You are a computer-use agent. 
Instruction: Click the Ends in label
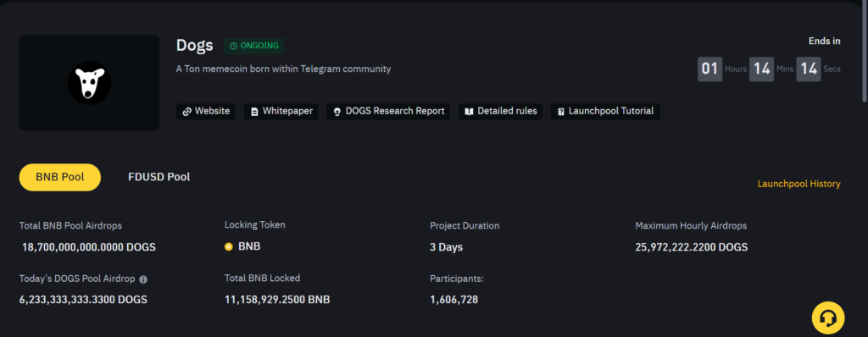[824, 41]
